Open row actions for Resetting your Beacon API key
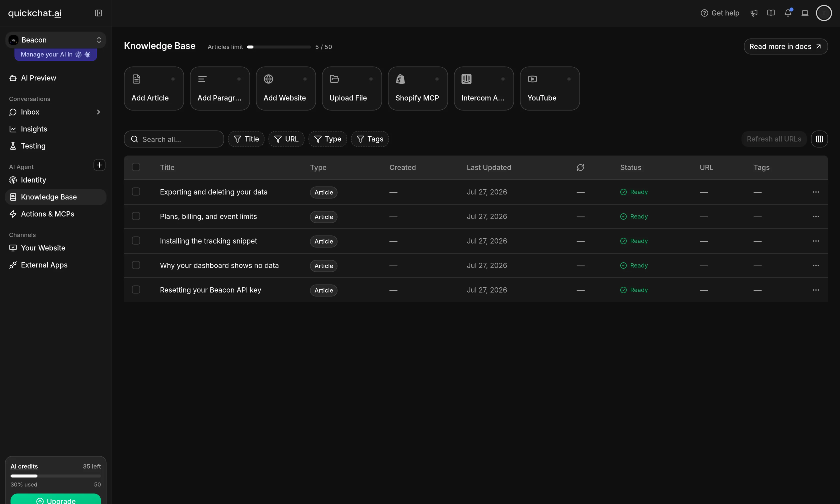Viewport: 840px width, 504px height. coord(816,290)
